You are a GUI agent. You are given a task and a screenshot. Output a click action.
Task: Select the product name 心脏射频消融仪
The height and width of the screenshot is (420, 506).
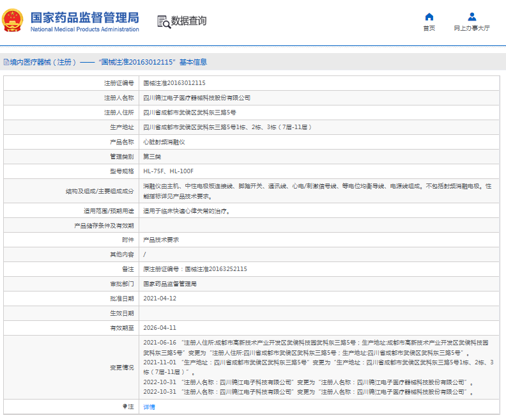(164, 142)
